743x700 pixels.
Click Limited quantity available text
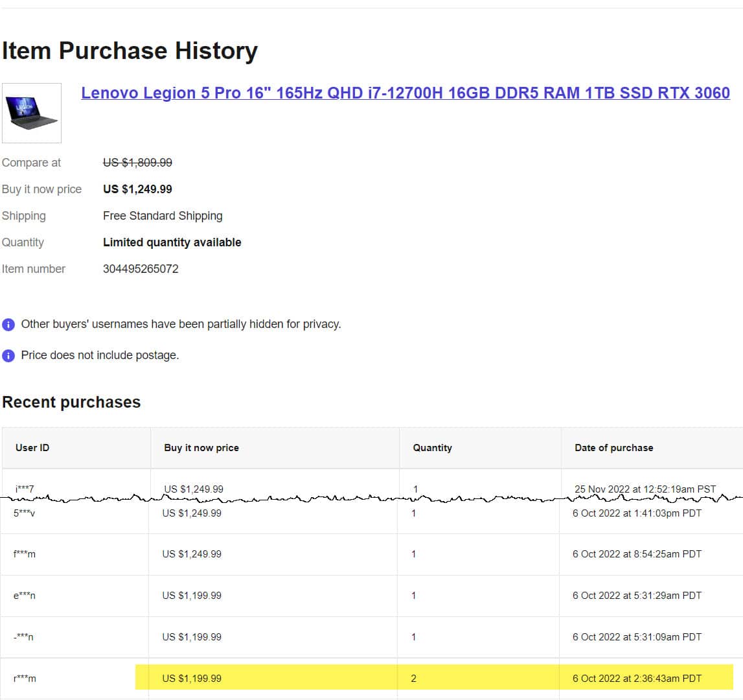[x=172, y=242]
